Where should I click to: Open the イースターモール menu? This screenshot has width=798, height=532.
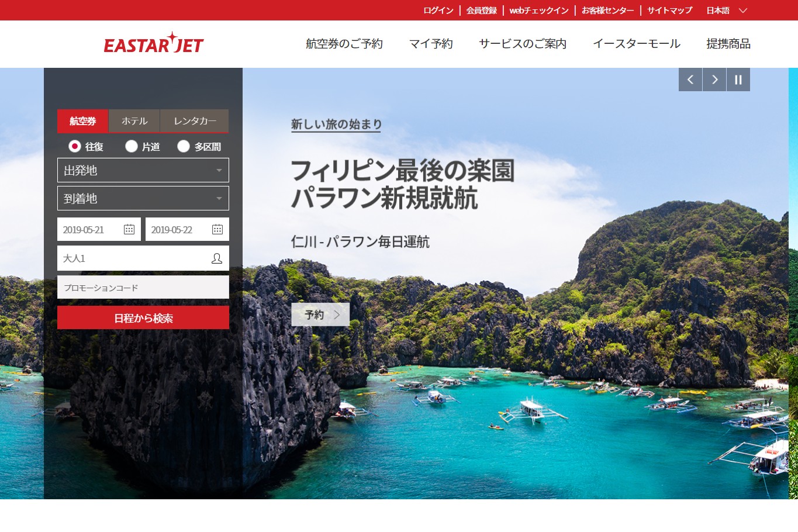(x=637, y=44)
